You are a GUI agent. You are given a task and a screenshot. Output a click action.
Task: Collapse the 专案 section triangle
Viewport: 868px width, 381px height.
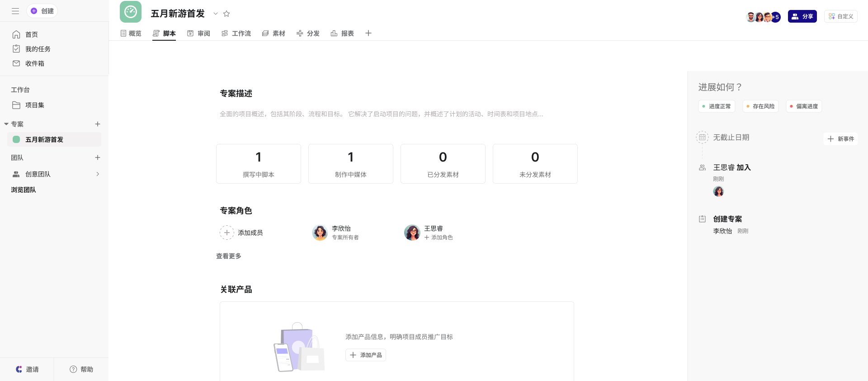[6, 124]
